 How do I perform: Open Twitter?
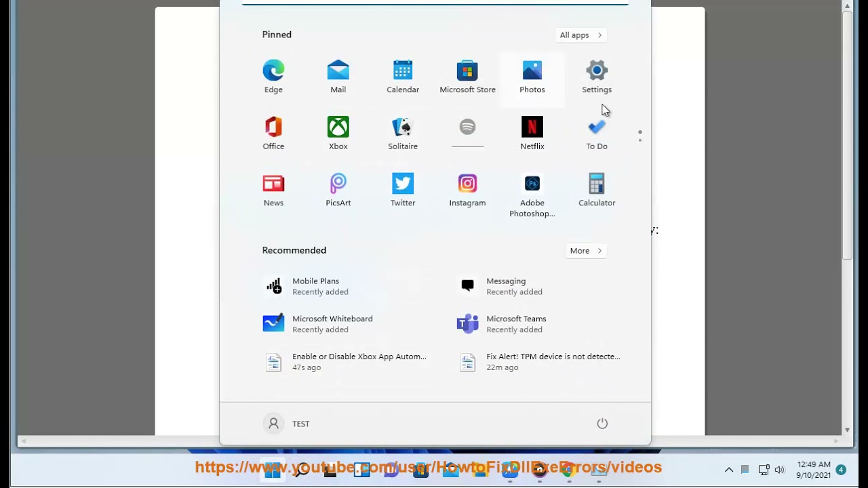(403, 190)
